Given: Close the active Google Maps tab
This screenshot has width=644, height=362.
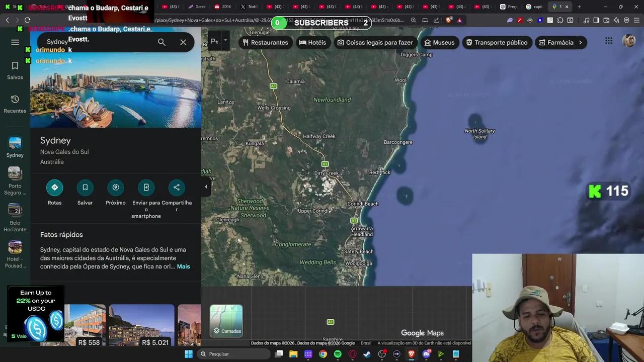Looking at the screenshot, I should 567,7.
